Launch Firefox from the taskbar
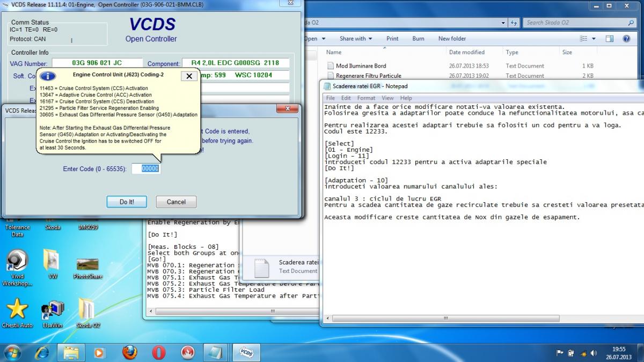Screen dimensions: 644x362 (129, 352)
